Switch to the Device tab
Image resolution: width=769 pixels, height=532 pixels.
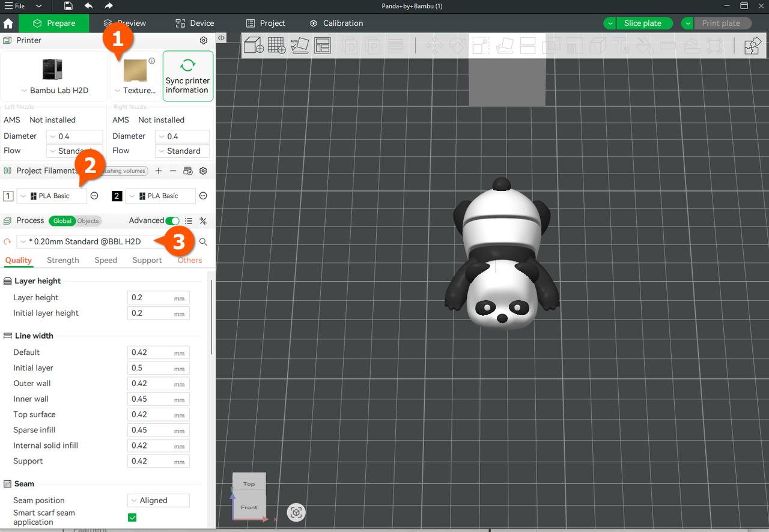195,23
